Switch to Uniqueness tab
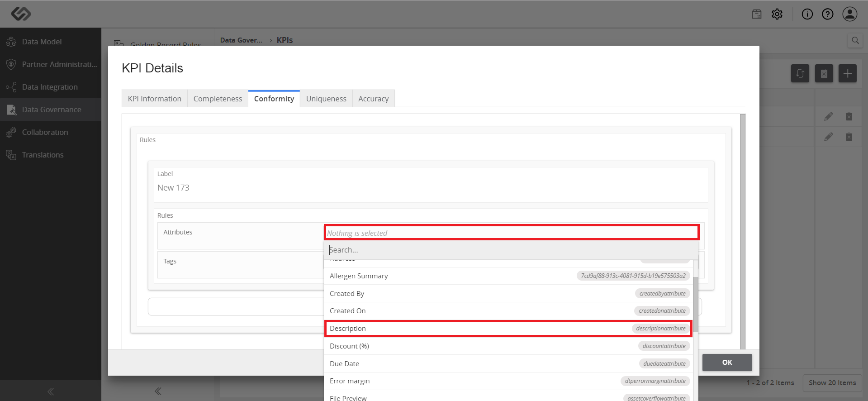The height and width of the screenshot is (401, 868). click(x=326, y=99)
